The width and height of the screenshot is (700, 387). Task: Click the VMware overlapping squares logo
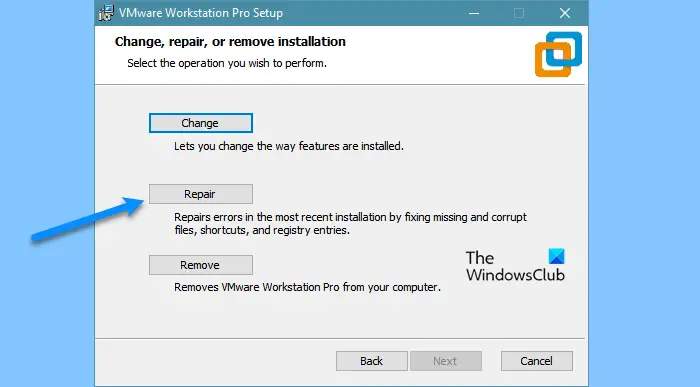[x=558, y=54]
